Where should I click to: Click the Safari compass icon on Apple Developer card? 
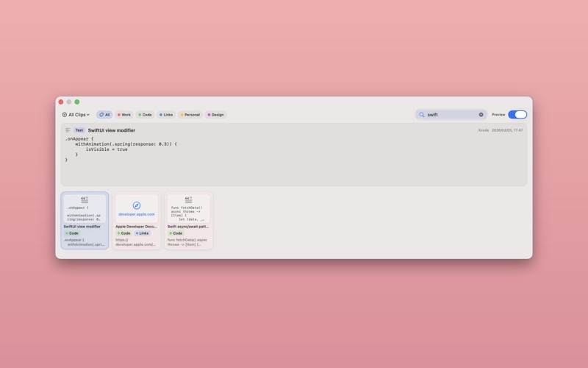(x=137, y=205)
